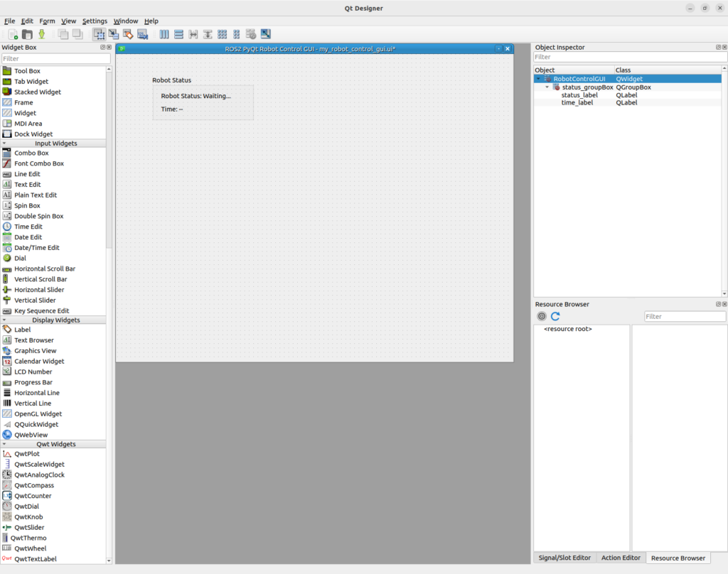Collapse the RobotControlGUI tree node
This screenshot has height=574, width=728.
[539, 79]
